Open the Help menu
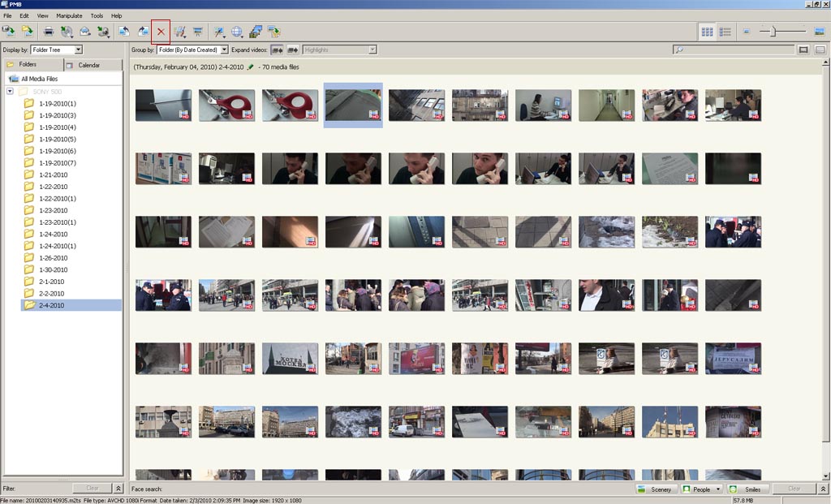The image size is (831, 504). [117, 16]
